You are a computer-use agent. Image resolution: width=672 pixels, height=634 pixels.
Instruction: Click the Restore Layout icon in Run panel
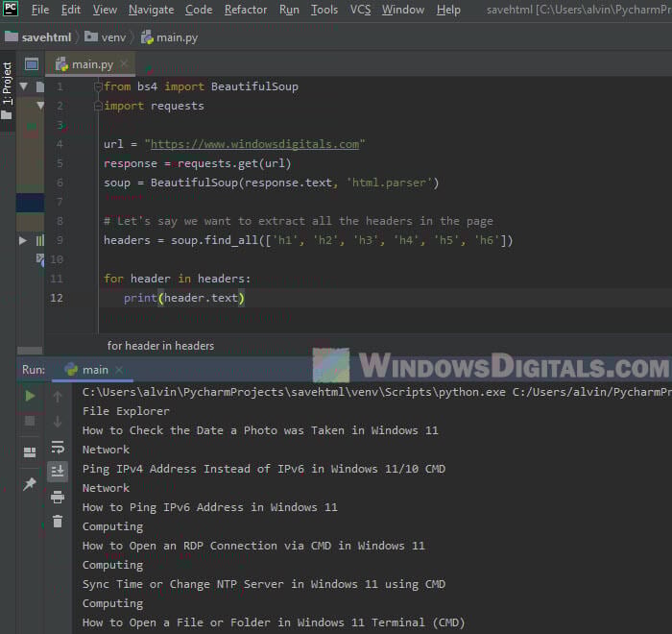coord(30,452)
